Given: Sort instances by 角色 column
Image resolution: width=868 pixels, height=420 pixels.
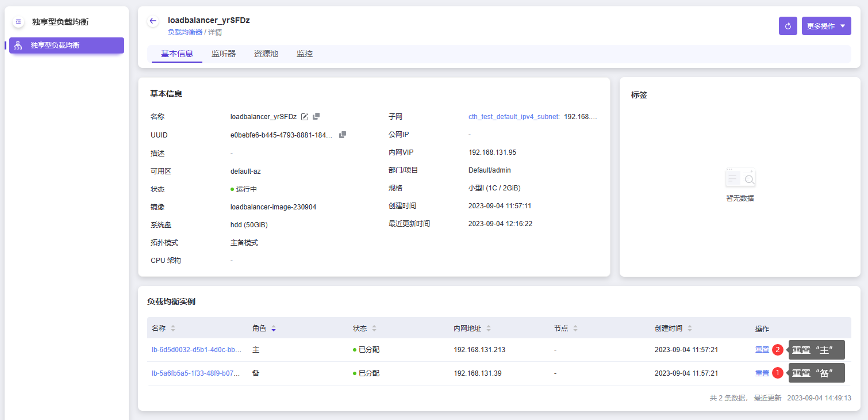Looking at the screenshot, I should [274, 329].
